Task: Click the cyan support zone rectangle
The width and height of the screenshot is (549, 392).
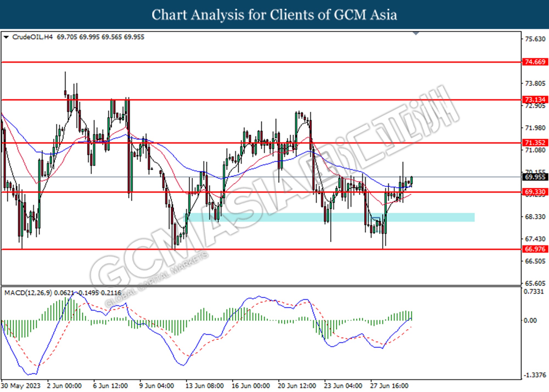Action: coord(329,217)
